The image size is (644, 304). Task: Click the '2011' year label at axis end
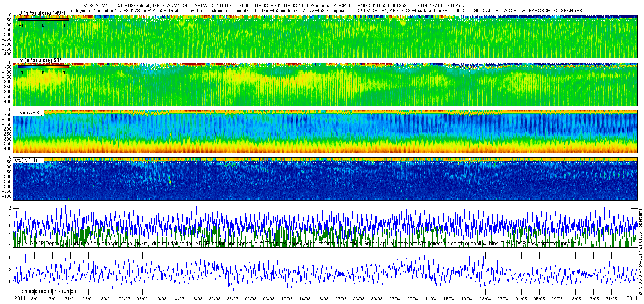click(632, 298)
